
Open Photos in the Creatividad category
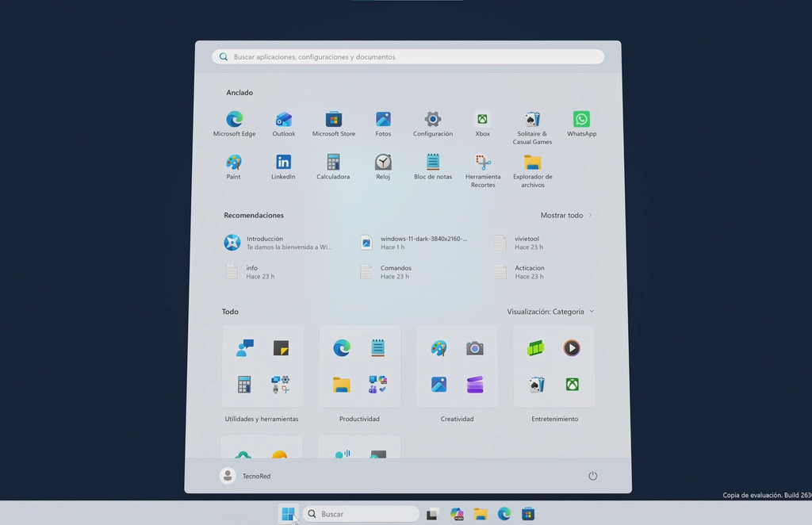[439, 385]
